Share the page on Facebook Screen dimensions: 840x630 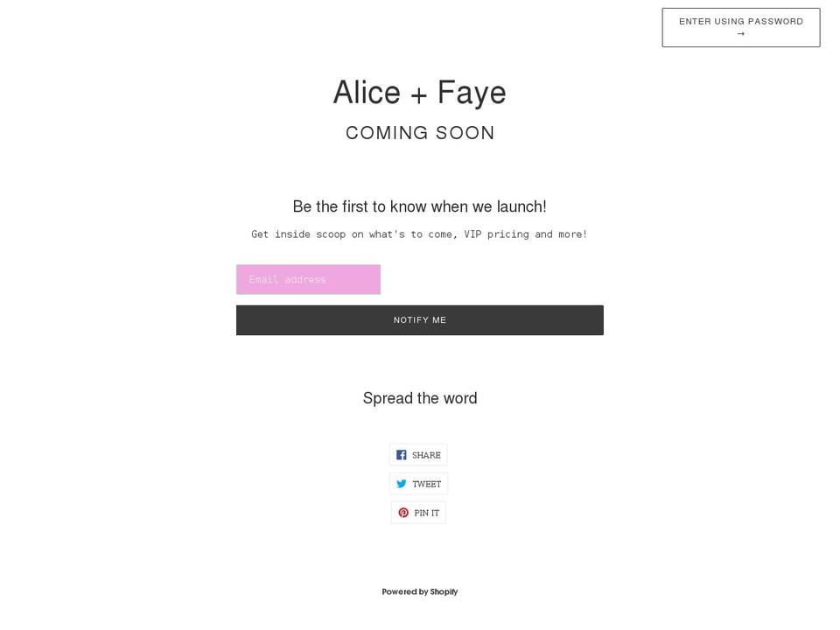(x=419, y=454)
